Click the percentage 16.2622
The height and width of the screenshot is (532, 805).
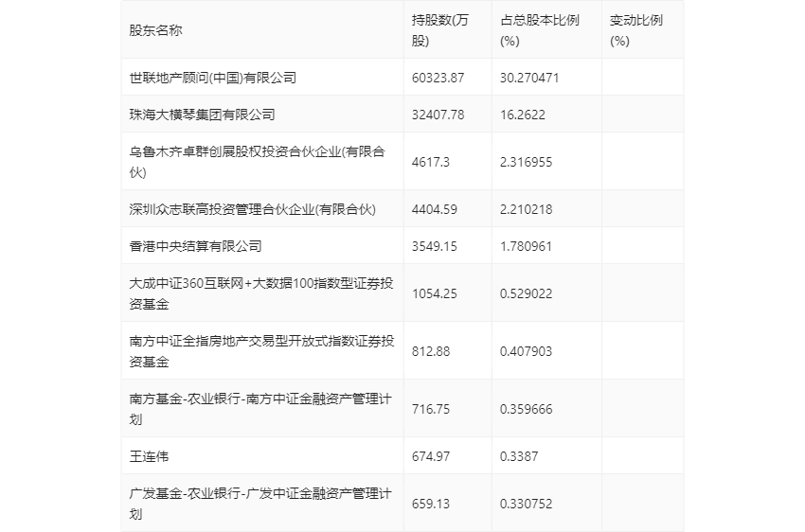coord(523,115)
